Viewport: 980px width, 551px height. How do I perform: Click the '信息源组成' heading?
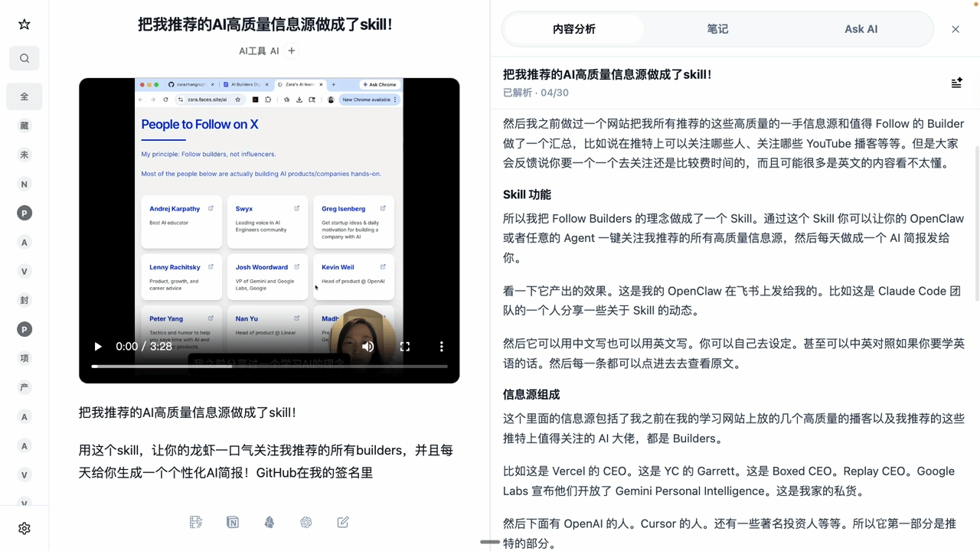point(531,395)
